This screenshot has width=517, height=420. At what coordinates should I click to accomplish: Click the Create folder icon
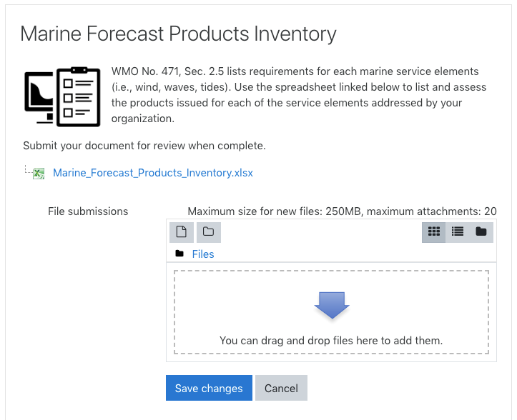pos(208,232)
